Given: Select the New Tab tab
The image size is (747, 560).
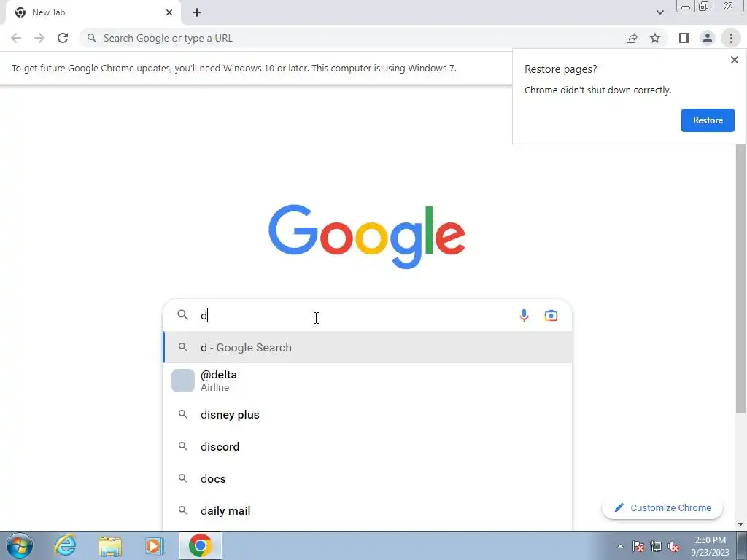Looking at the screenshot, I should coord(93,12).
